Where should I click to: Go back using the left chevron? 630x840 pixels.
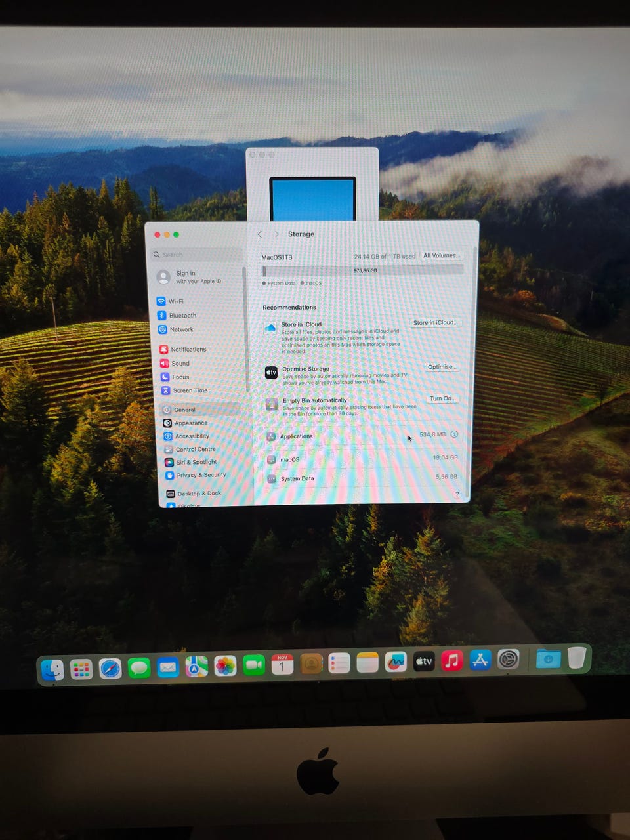click(x=260, y=234)
